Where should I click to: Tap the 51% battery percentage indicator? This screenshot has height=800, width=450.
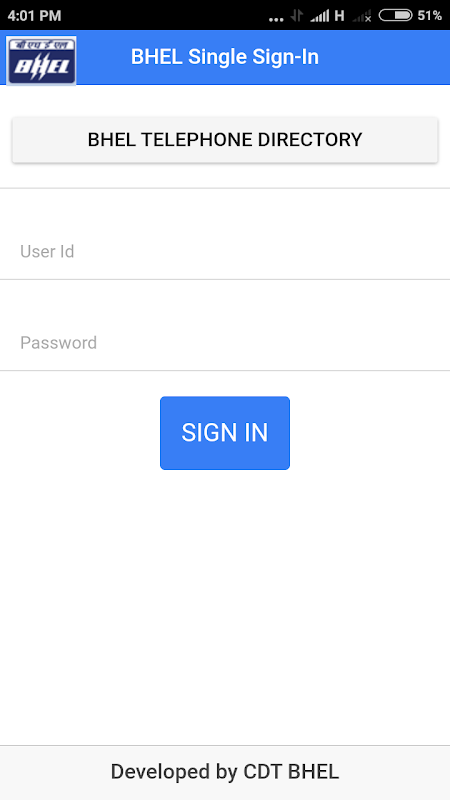(429, 15)
